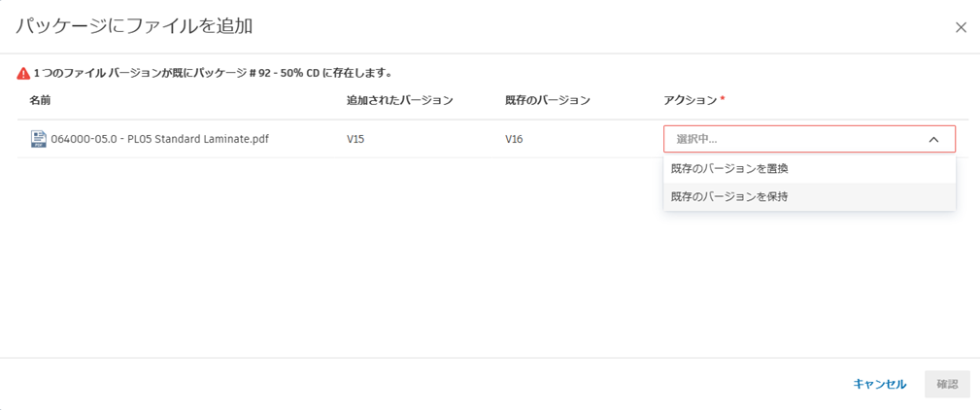Viewport: 980px width, 410px height.
Task: Click the 確認 button
Action: [947, 384]
